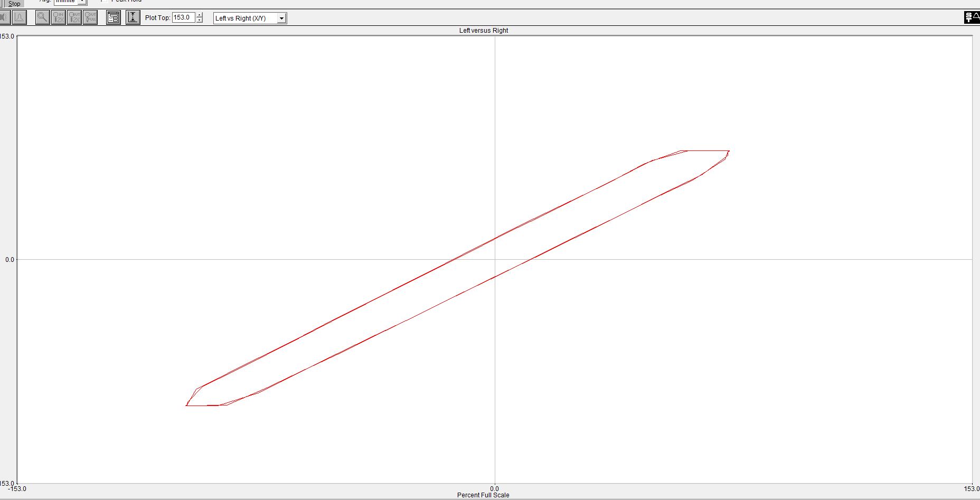Zoom out to full view
980x500 pixels.
tap(90, 17)
